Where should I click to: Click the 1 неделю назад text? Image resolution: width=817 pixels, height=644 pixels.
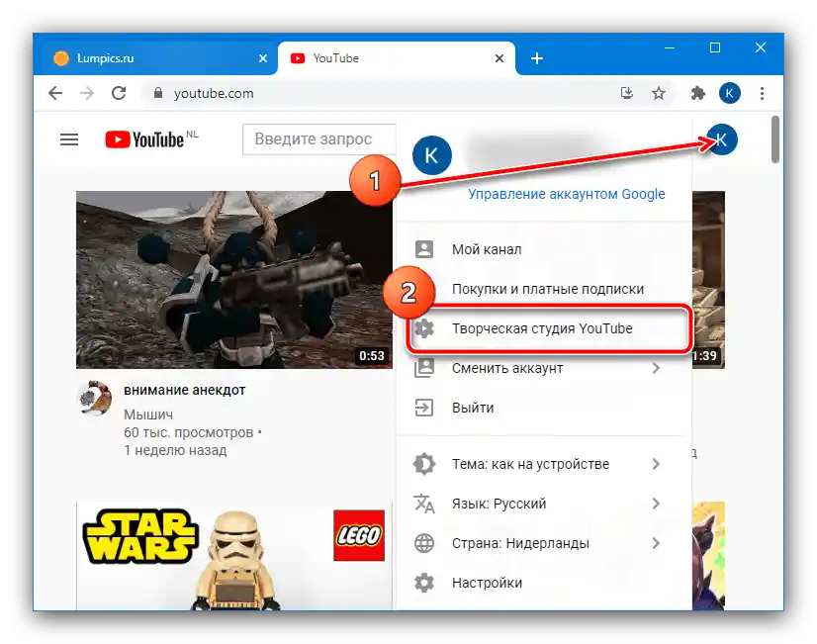pyautogui.click(x=175, y=450)
